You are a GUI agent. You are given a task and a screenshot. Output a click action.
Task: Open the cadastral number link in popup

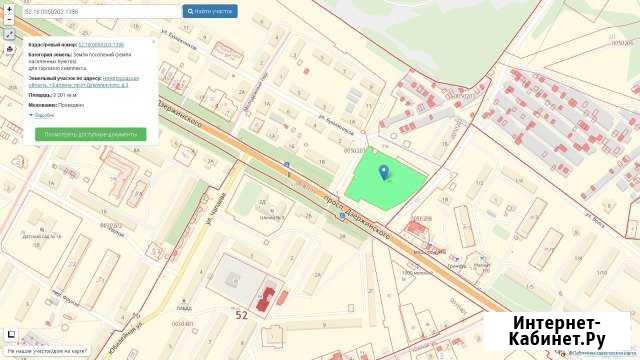coord(101,45)
